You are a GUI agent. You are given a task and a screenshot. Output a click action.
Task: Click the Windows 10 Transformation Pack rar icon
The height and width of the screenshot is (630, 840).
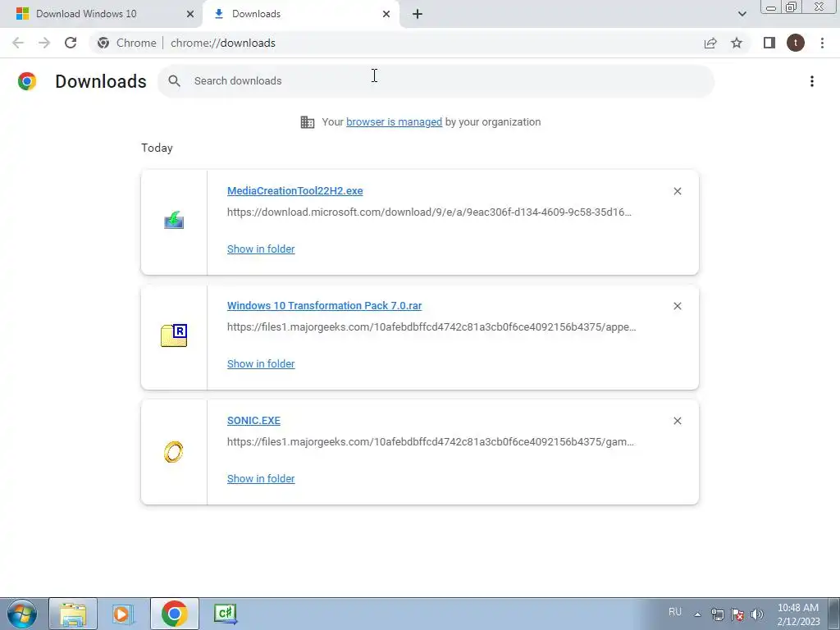[x=174, y=336]
